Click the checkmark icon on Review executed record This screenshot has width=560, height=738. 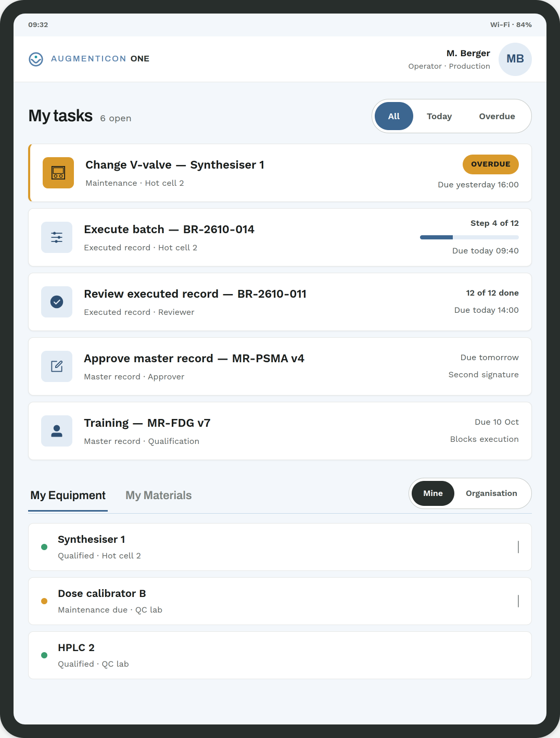57,302
